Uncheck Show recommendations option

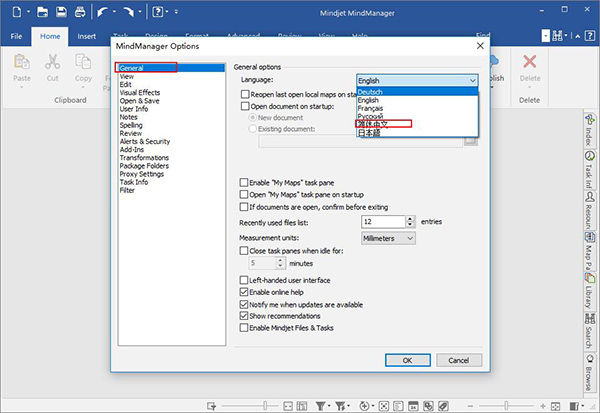coord(246,315)
